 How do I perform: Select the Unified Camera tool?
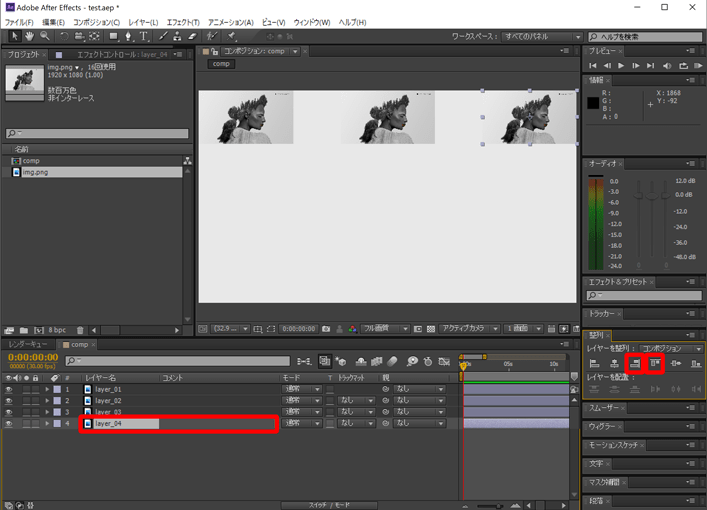coord(79,36)
